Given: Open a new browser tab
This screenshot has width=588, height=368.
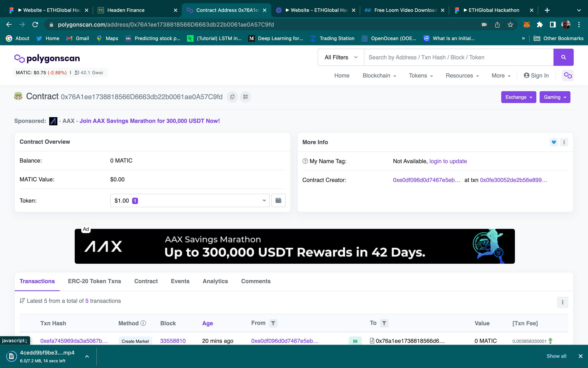Looking at the screenshot, I should point(547,10).
